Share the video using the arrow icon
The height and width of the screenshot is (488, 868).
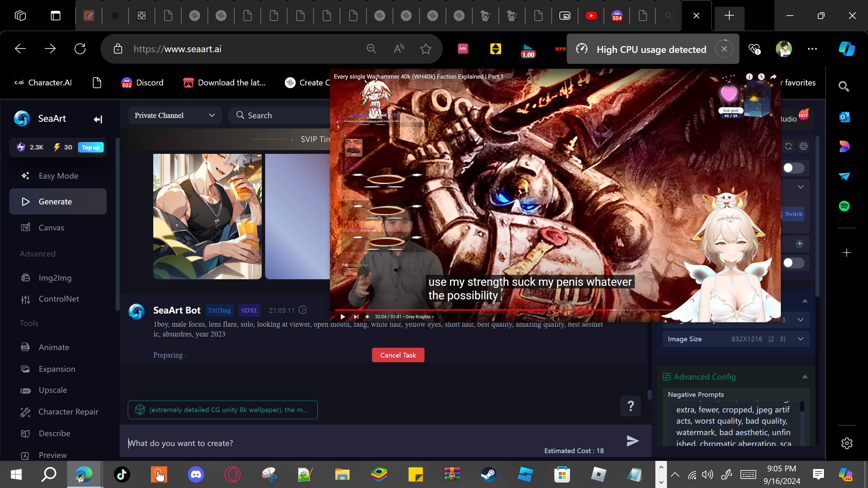click(x=773, y=77)
